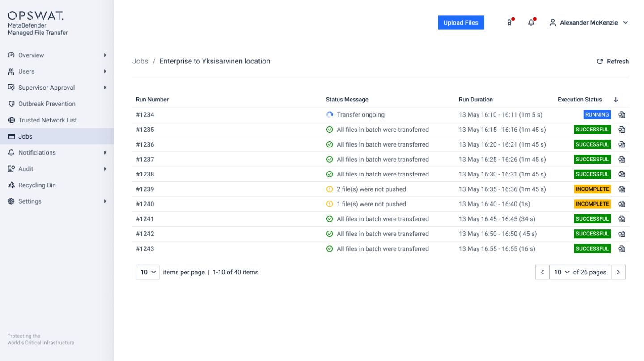Open file report icon for run #1243
Image resolution: width=644 pixels, height=361 pixels.
pyautogui.click(x=622, y=248)
